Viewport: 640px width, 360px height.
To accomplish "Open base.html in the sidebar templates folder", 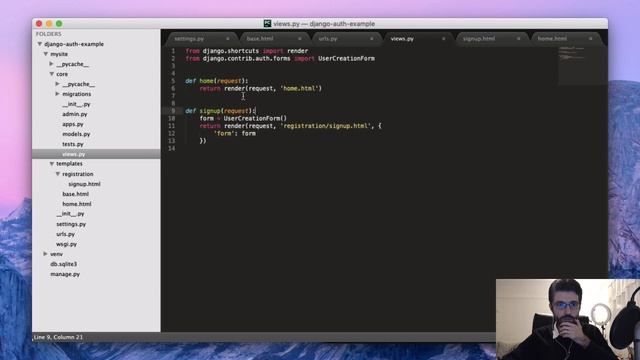I will pos(76,194).
